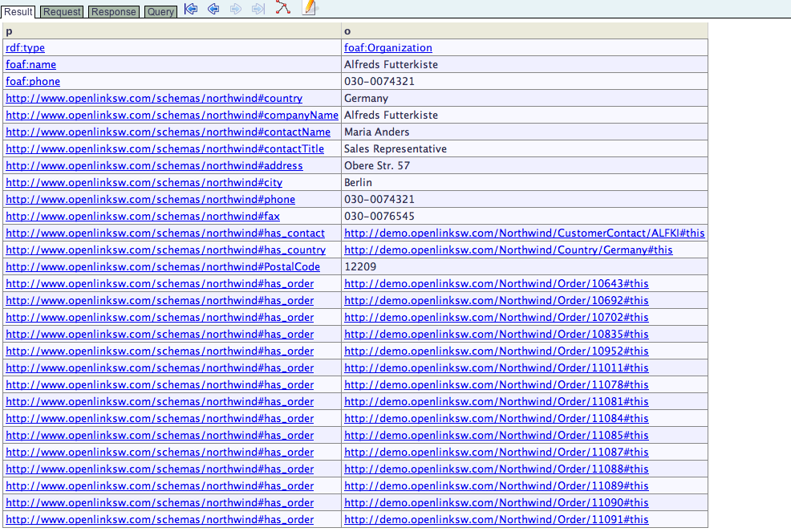Open the rdf:type predicate link
The width and height of the screenshot is (791, 532).
pos(25,48)
